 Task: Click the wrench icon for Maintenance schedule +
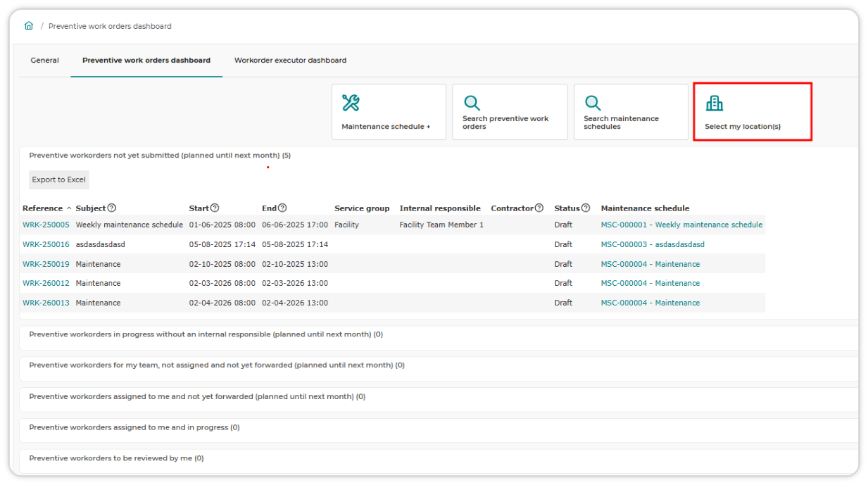click(x=351, y=103)
